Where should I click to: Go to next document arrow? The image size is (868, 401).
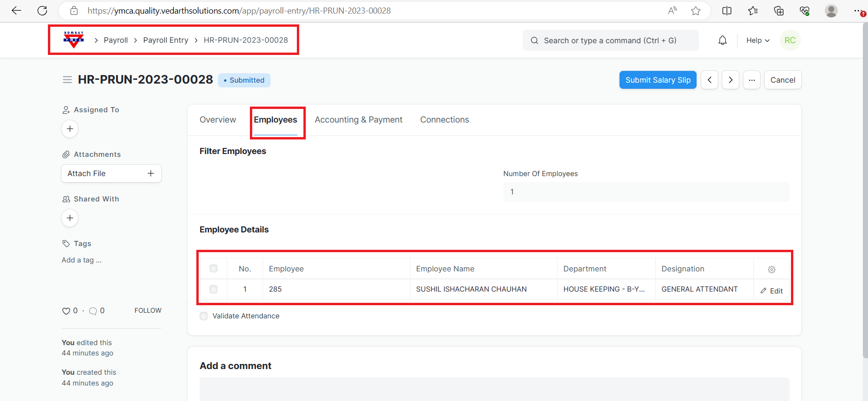[730, 80]
